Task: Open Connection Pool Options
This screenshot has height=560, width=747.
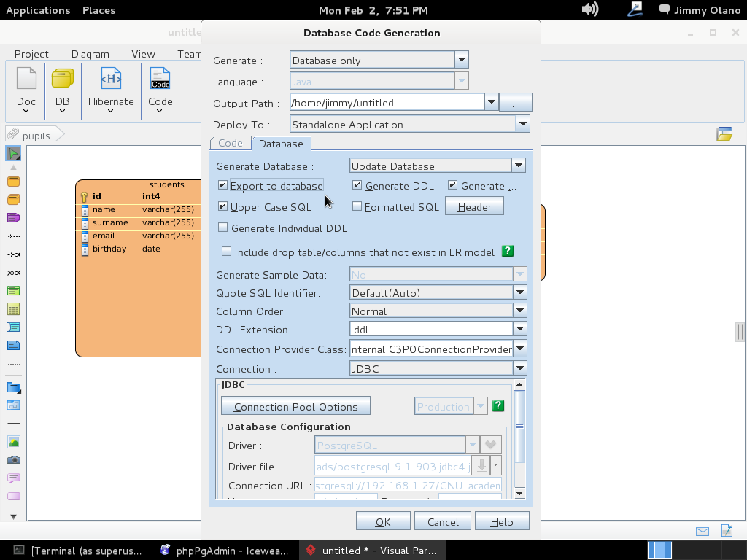Action: coord(295,406)
